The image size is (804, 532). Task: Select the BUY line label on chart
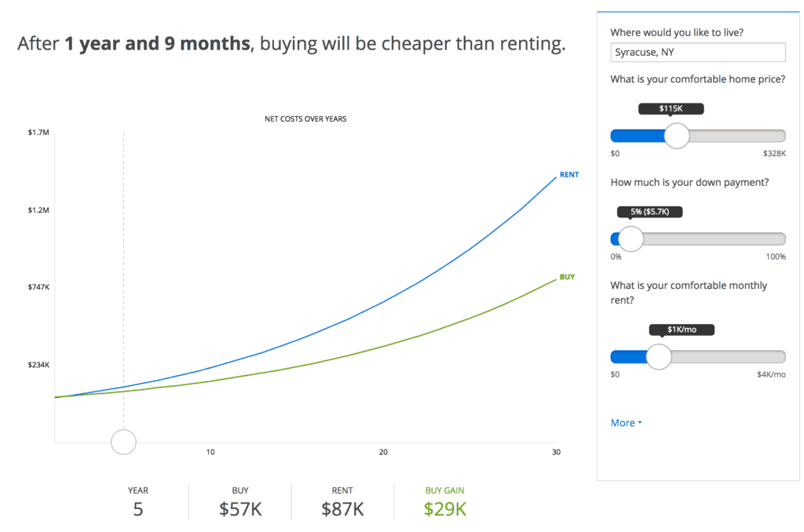[567, 276]
